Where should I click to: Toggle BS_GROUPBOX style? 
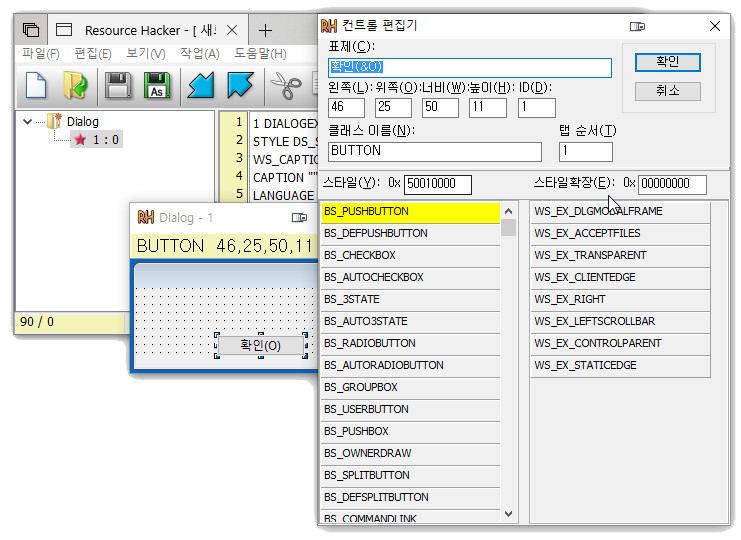410,387
